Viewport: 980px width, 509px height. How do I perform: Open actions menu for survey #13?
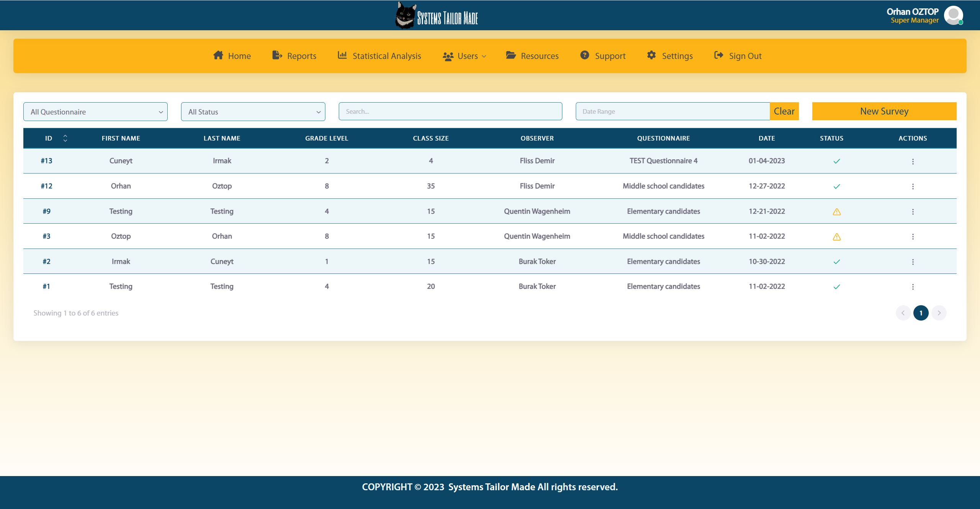click(913, 161)
